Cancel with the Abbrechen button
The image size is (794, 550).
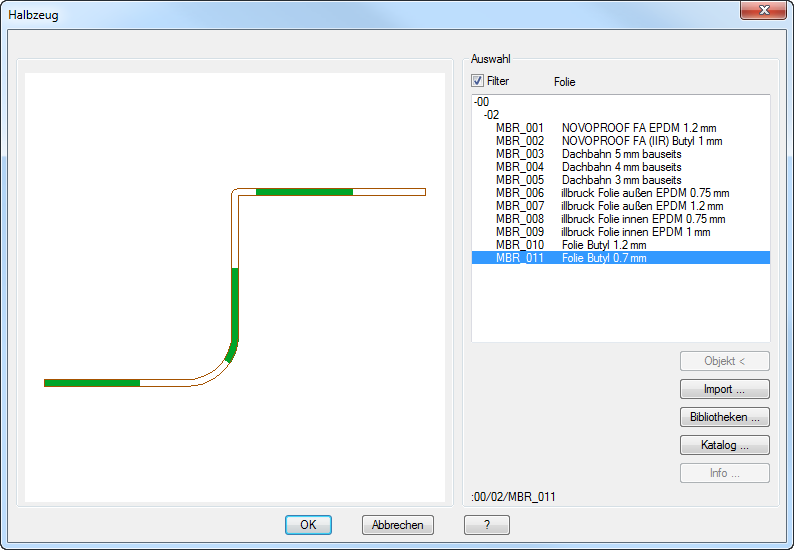click(x=397, y=525)
